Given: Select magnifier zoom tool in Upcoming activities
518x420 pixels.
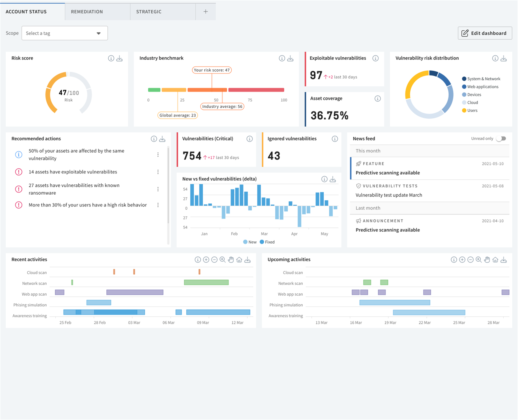Looking at the screenshot, I should point(479,260).
